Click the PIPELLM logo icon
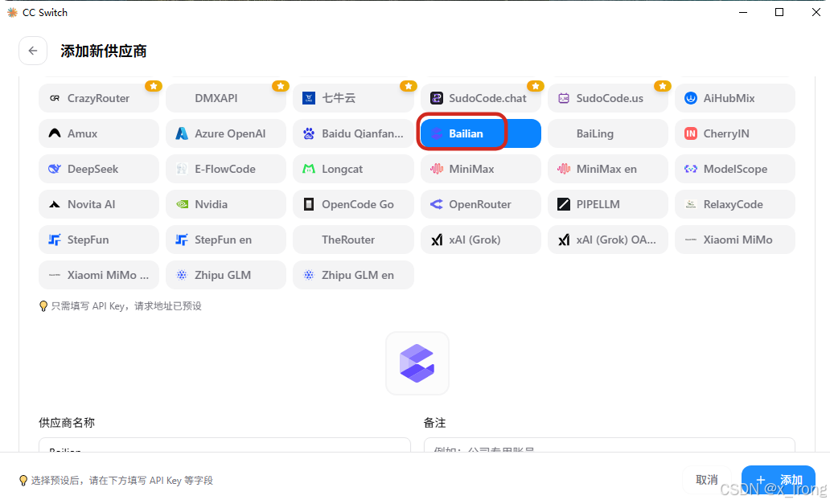This screenshot has height=504, width=830. click(564, 204)
